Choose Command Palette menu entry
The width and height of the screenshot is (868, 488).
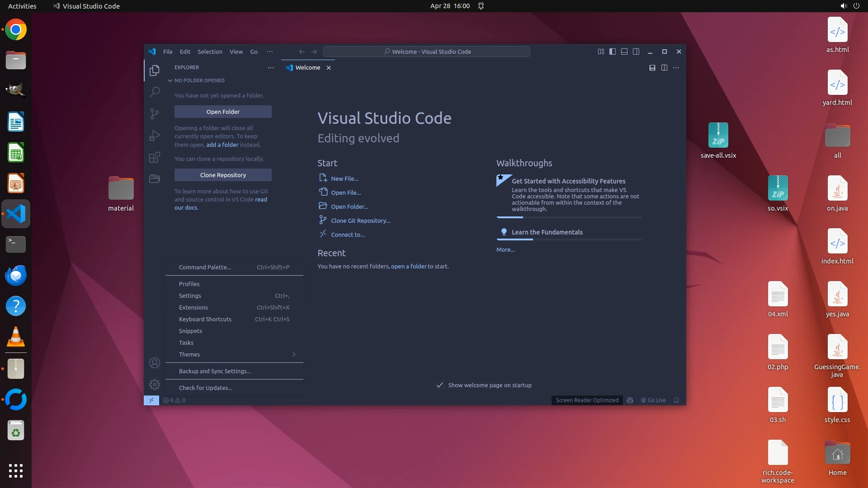205,267
